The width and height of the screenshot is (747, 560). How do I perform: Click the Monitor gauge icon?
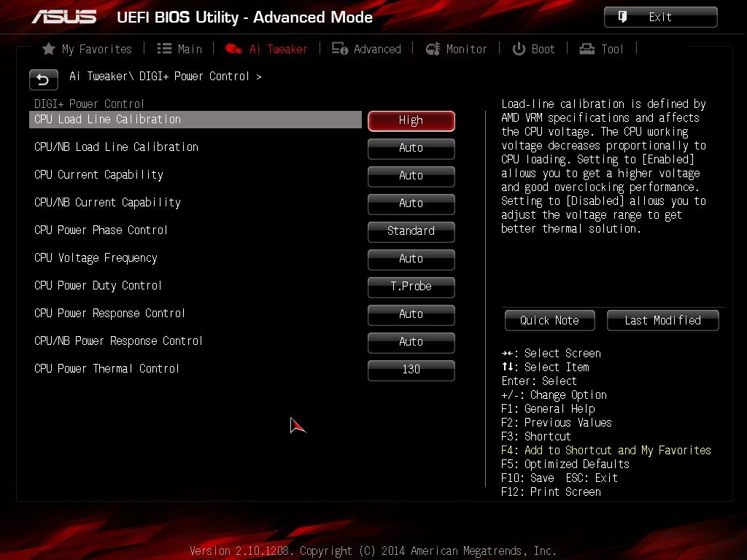click(x=433, y=49)
